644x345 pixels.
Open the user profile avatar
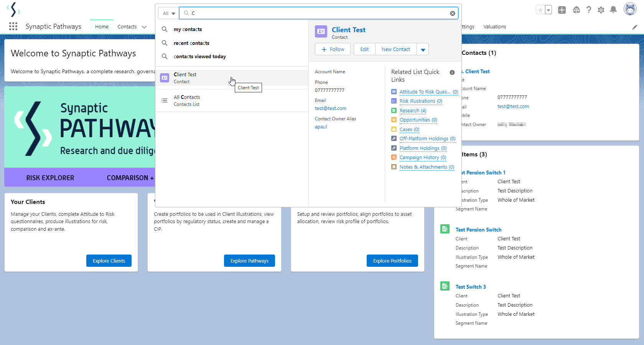click(630, 9)
